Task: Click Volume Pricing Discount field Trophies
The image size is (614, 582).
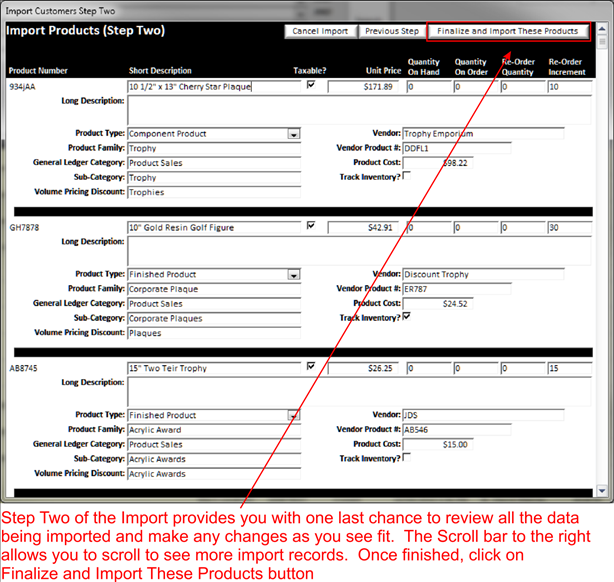Action: pyautogui.click(x=214, y=192)
